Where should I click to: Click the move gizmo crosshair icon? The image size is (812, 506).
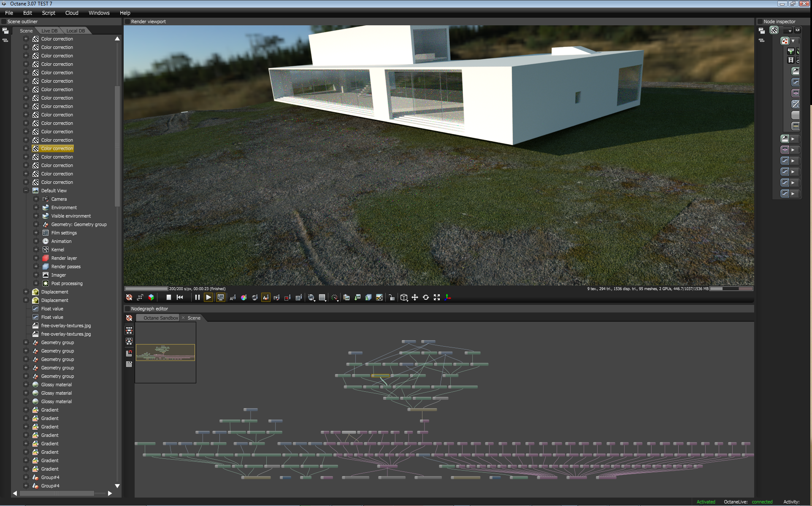[415, 298]
